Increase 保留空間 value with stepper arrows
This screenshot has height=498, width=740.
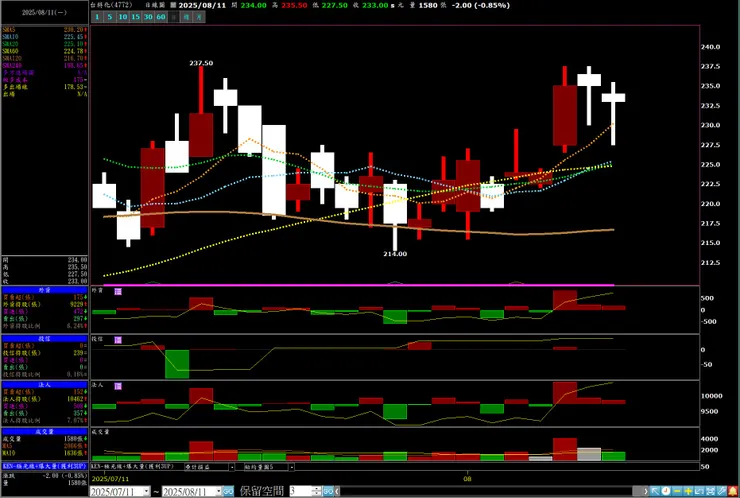(318, 489)
